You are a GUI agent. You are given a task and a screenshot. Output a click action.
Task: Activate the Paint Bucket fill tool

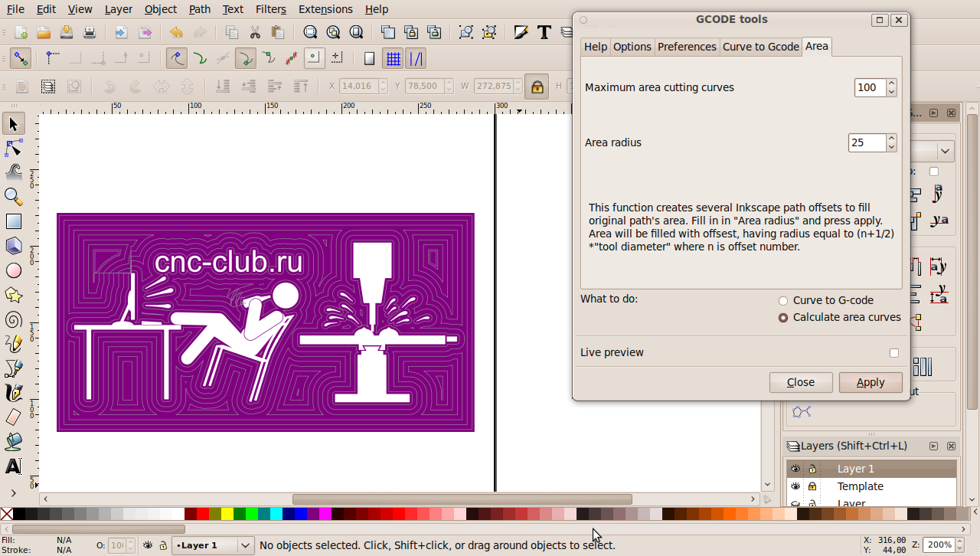(14, 442)
